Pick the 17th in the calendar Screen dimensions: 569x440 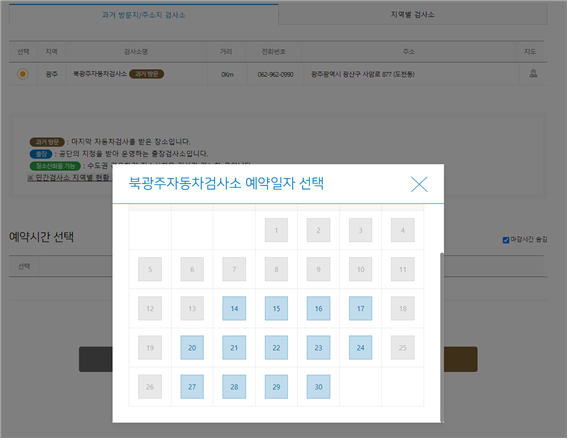tap(361, 309)
